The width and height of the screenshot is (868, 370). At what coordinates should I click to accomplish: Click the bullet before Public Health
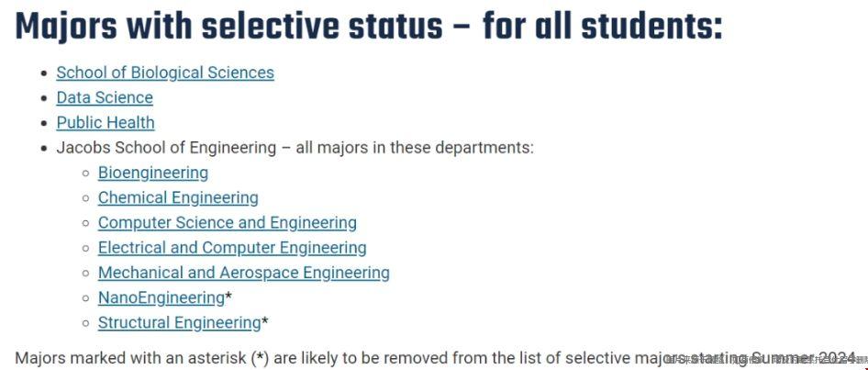click(44, 124)
